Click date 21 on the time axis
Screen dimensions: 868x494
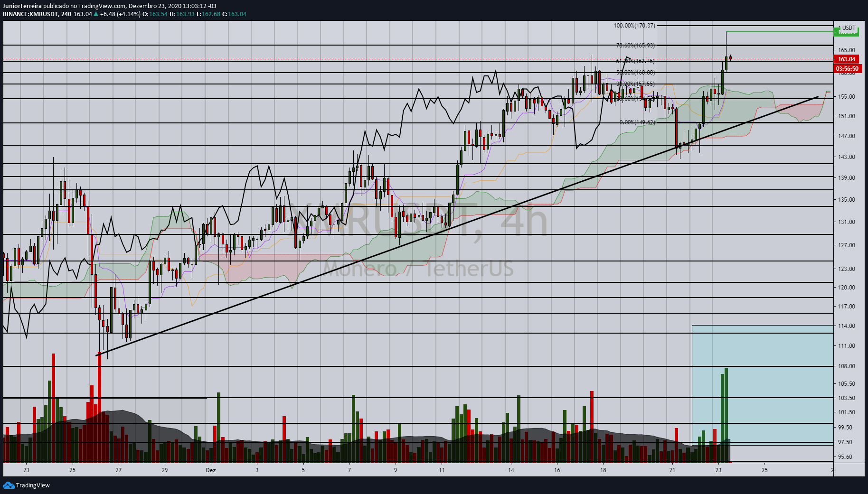coord(672,470)
